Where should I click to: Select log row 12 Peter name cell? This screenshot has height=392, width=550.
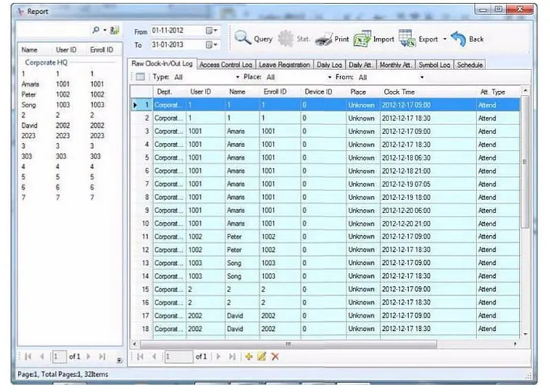[242, 250]
